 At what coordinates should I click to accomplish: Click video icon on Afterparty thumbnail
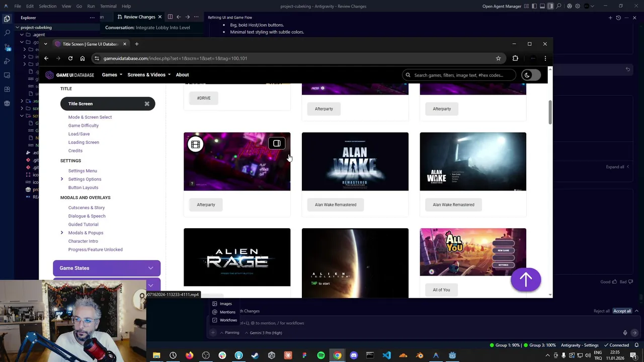tap(195, 144)
